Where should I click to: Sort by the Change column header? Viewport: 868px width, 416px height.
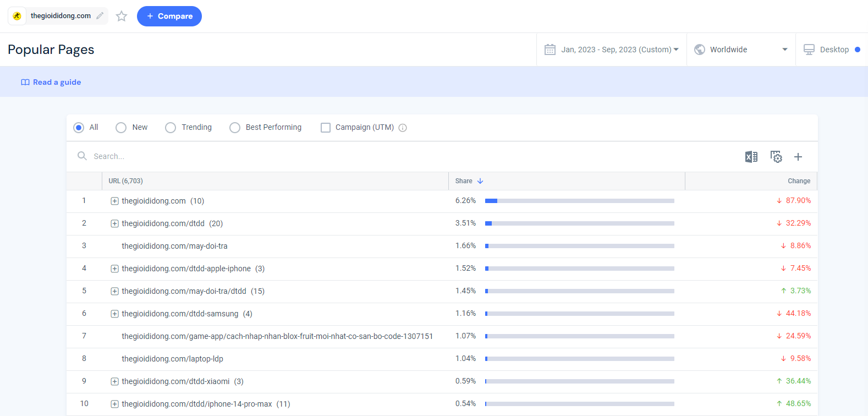click(799, 181)
